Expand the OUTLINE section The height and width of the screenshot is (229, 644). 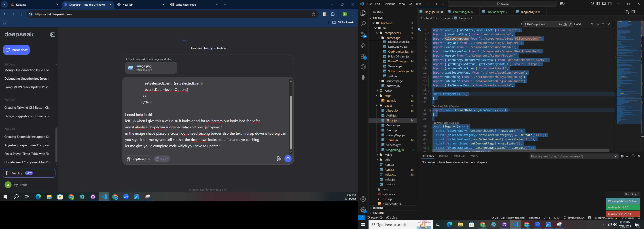coord(378,208)
